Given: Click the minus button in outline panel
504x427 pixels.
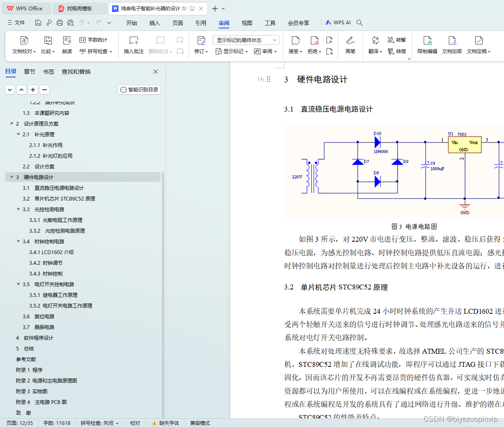Looking at the screenshot, I should click(x=44, y=90).
